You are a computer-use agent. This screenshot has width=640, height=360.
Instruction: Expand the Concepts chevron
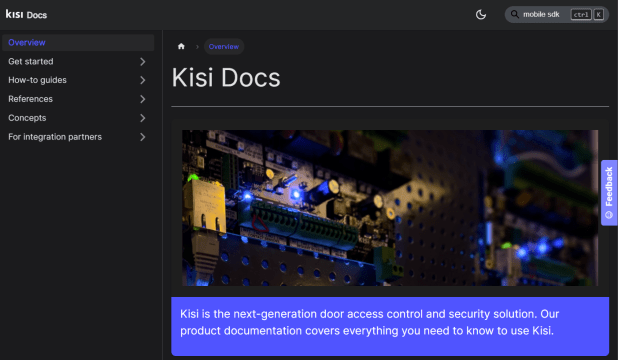tap(142, 118)
